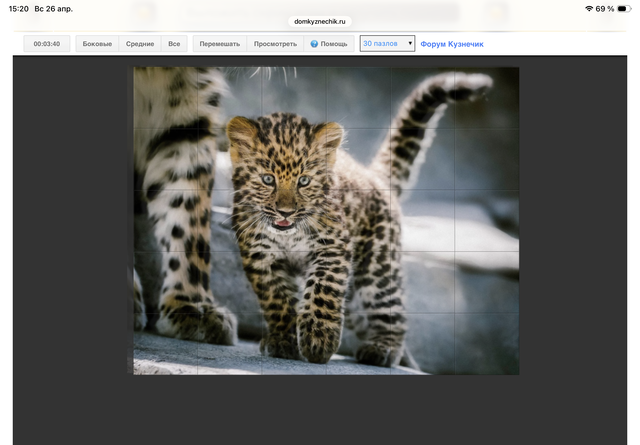The image size is (640, 445).
Task: Select the bottom-right corner puzzle piece
Action: [x=487, y=344]
